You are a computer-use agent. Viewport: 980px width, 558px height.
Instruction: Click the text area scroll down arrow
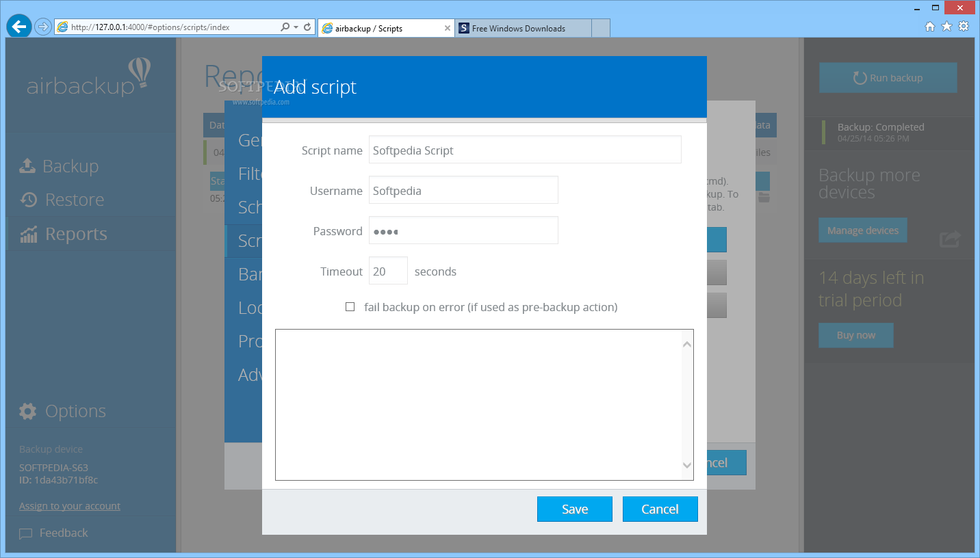tap(687, 465)
